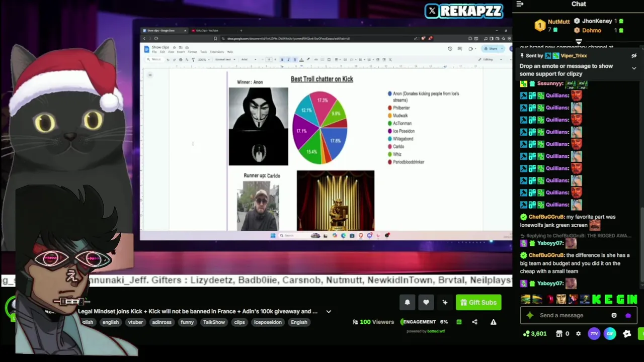Click the 'TalkShow' stream tag
The width and height of the screenshot is (644, 362).
point(214,322)
